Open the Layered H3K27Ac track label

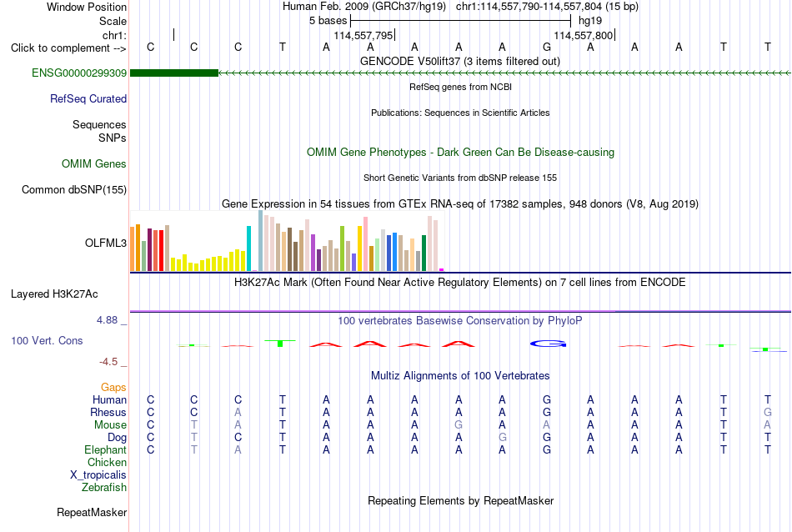54,294
